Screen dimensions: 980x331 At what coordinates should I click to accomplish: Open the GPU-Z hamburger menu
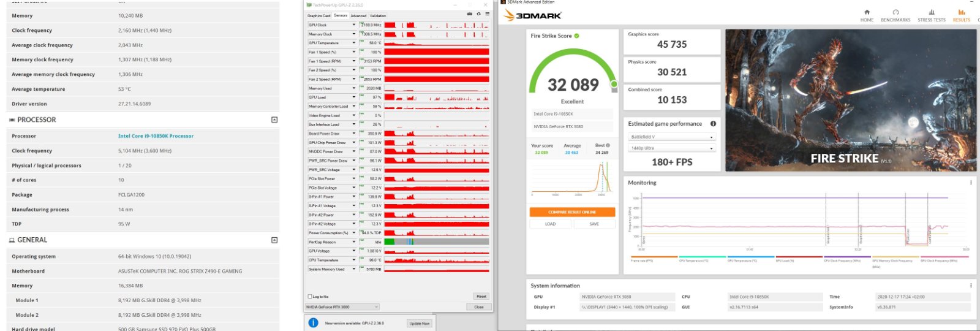click(487, 13)
